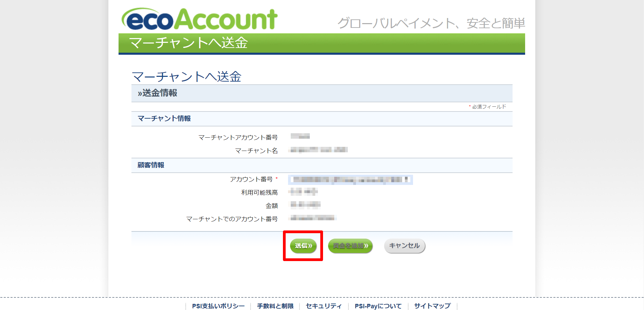
Task: Click the green banner title マーチャントへ送金
Action: pos(189,43)
